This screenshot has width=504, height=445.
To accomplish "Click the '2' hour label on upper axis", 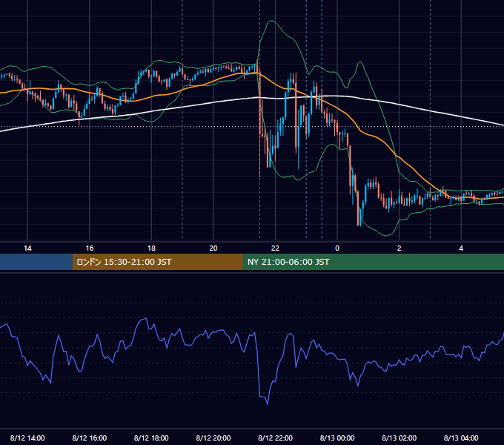I will [399, 248].
